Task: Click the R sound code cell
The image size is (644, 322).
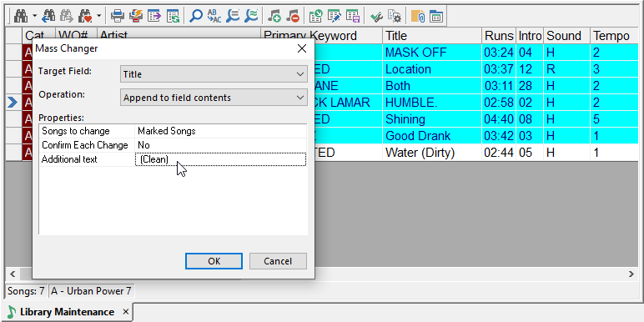Action: click(566, 69)
